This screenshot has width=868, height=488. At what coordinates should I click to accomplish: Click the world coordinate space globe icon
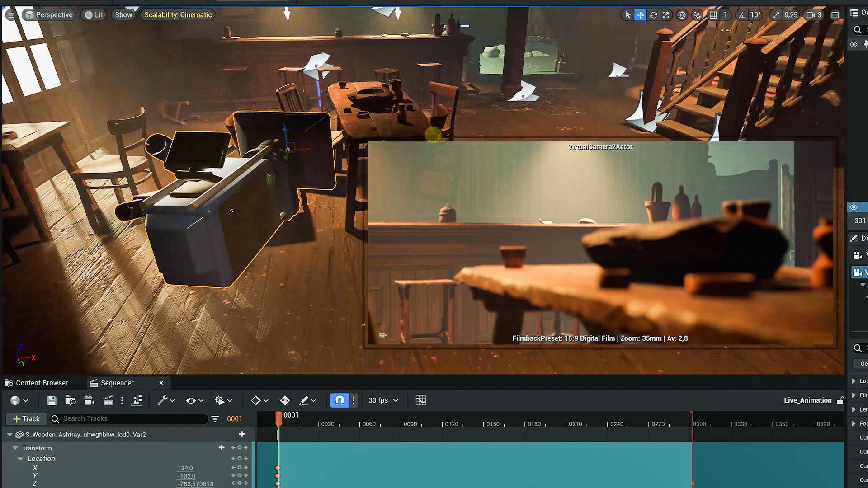[x=682, y=15]
